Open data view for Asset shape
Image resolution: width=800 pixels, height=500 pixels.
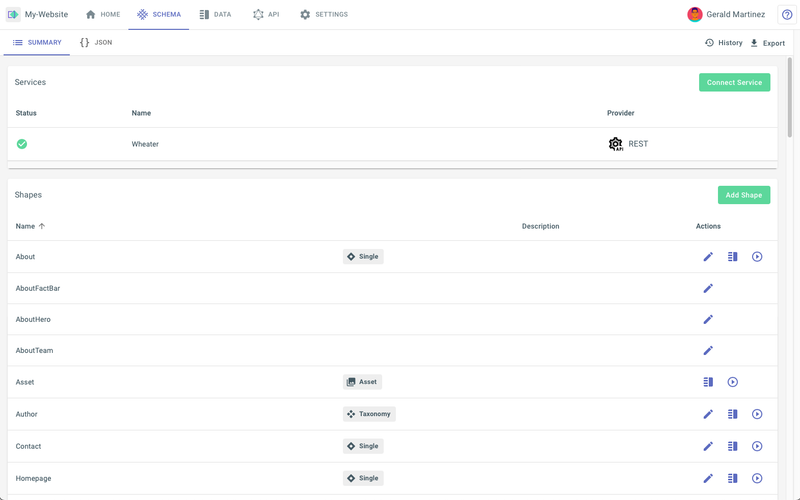click(708, 382)
